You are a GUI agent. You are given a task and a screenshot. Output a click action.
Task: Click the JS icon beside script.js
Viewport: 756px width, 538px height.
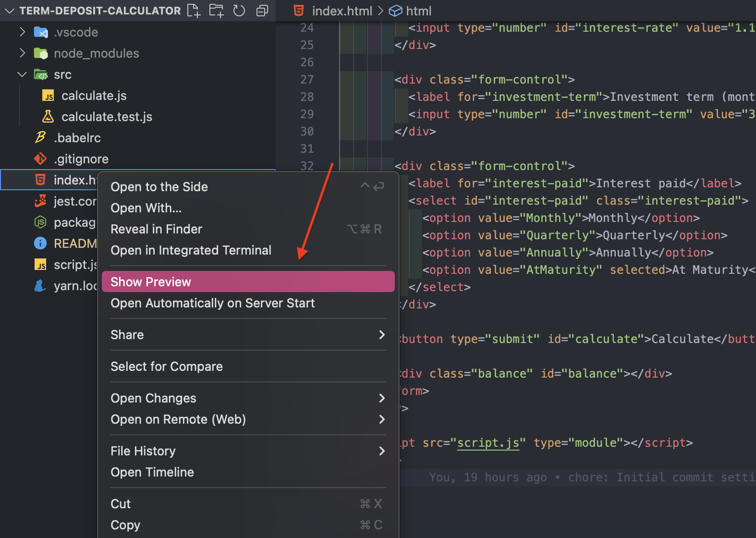(x=40, y=265)
